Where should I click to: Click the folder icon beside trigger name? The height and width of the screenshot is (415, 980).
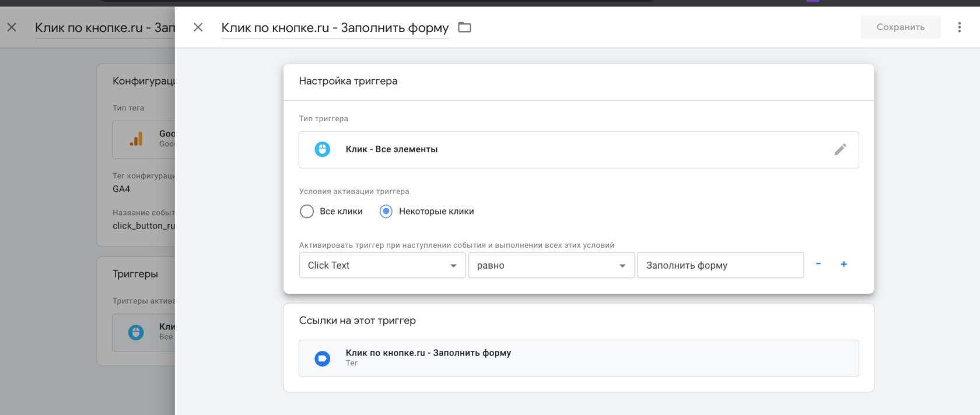[x=464, y=27]
